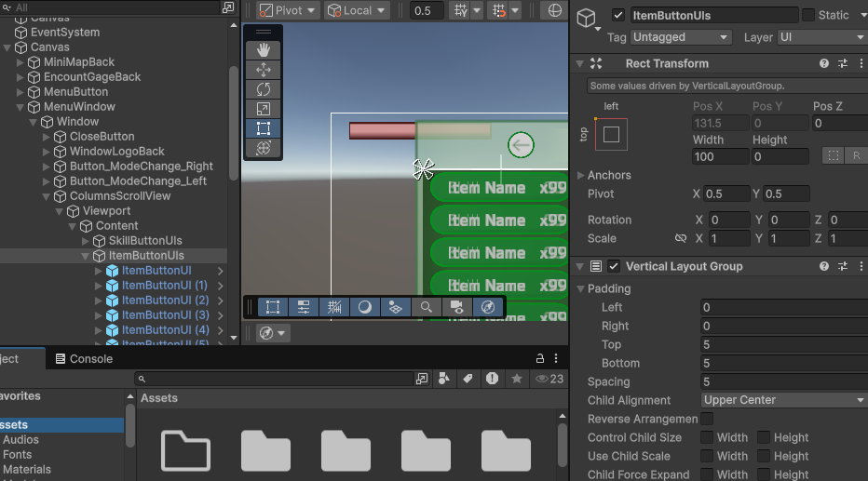
Task: Disable the Vertical Layout Group component checkbox
Action: pyautogui.click(x=614, y=266)
